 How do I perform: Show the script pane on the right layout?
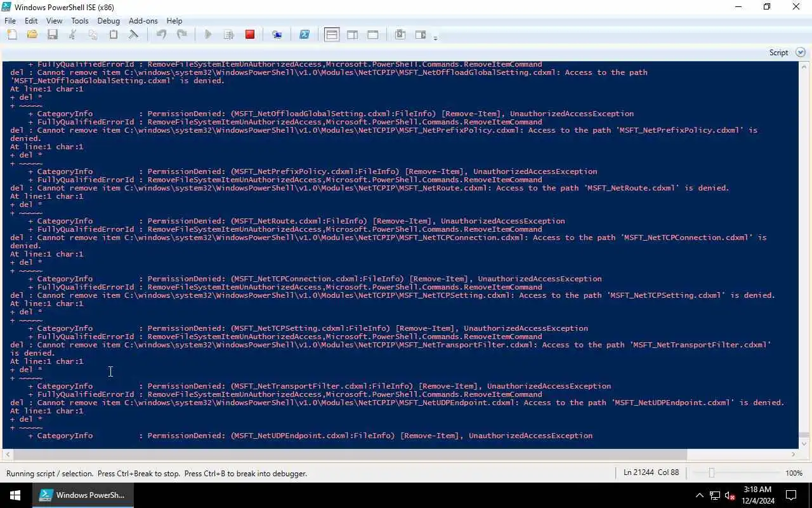(x=352, y=35)
